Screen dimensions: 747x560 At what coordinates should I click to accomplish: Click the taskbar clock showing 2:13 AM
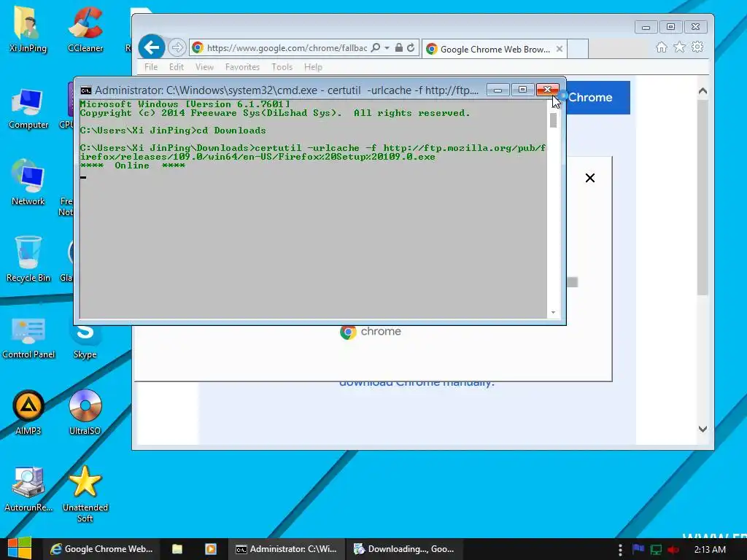pos(710,550)
